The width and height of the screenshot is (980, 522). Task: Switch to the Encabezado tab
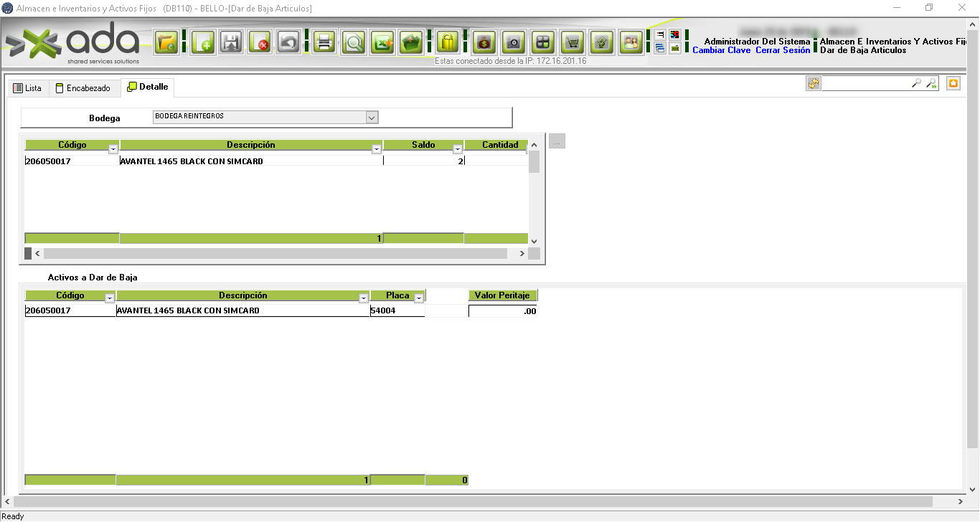pyautogui.click(x=83, y=88)
